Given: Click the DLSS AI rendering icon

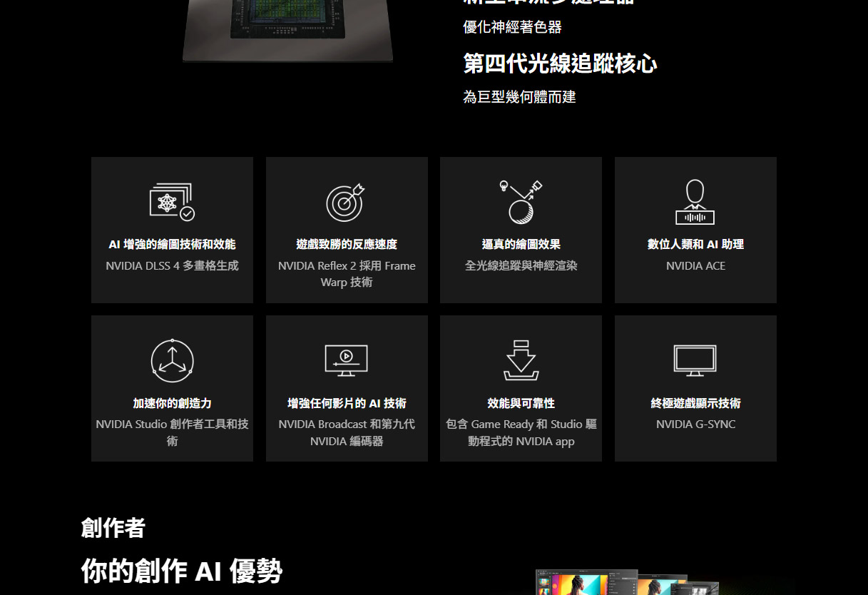Looking at the screenshot, I should pos(172,203).
